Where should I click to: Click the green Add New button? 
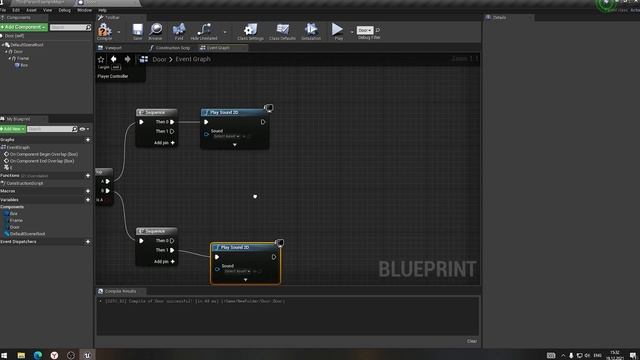[13, 129]
